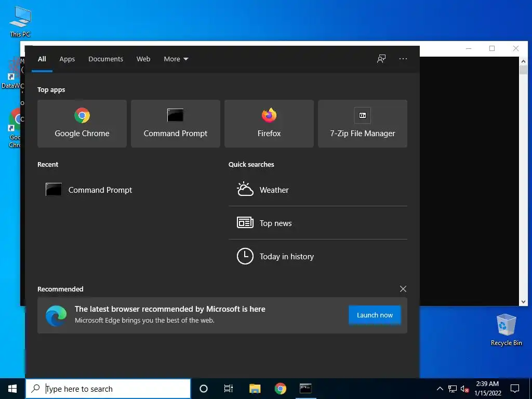Viewport: 532px width, 399px height.
Task: Dismiss the Recommended section
Action: click(x=403, y=289)
